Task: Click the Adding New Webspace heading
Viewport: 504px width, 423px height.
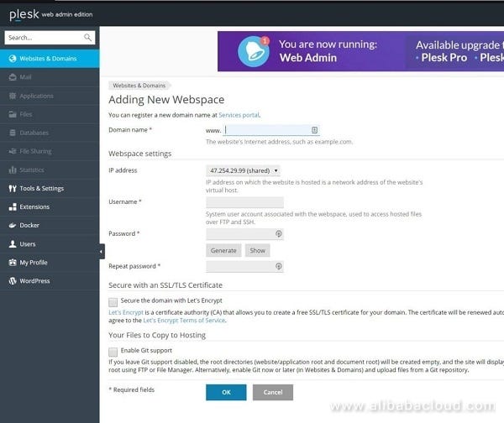Action: (166, 100)
